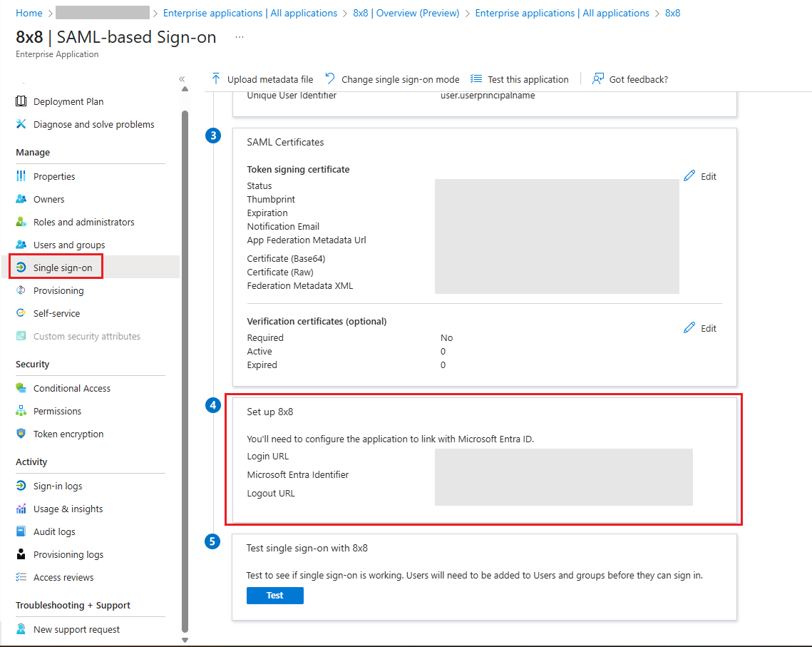
Task: Select Token encryption
Action: (x=67, y=434)
